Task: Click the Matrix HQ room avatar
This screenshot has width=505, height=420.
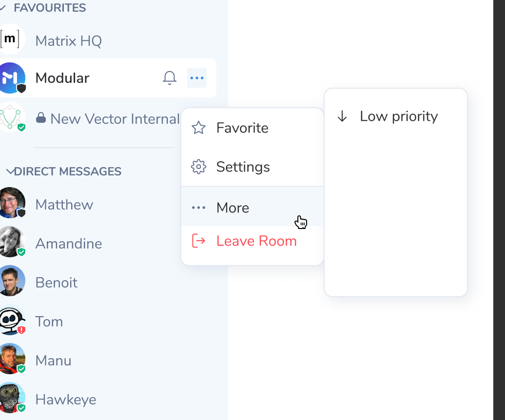Action: (11, 38)
